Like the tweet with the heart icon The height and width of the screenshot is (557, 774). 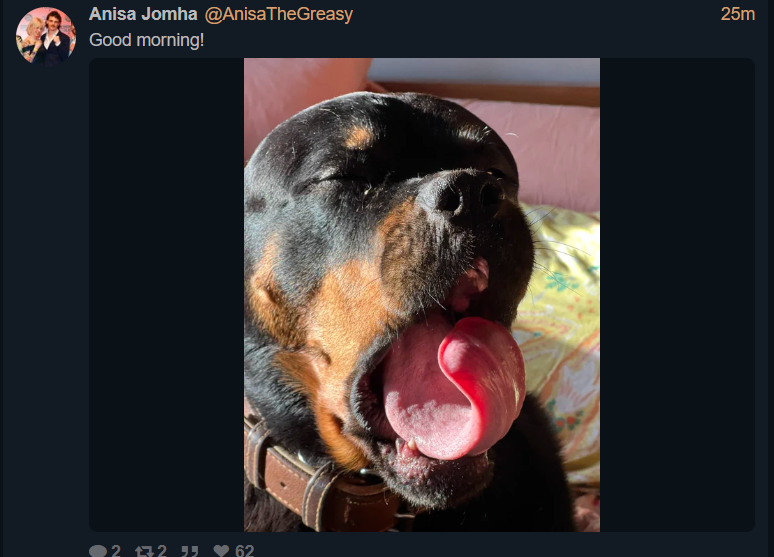[221, 551]
